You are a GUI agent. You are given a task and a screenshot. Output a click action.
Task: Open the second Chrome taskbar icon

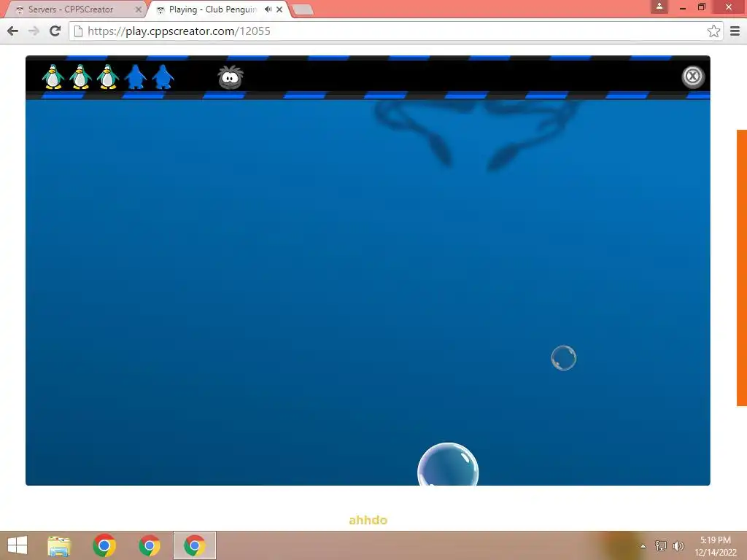[150, 545]
